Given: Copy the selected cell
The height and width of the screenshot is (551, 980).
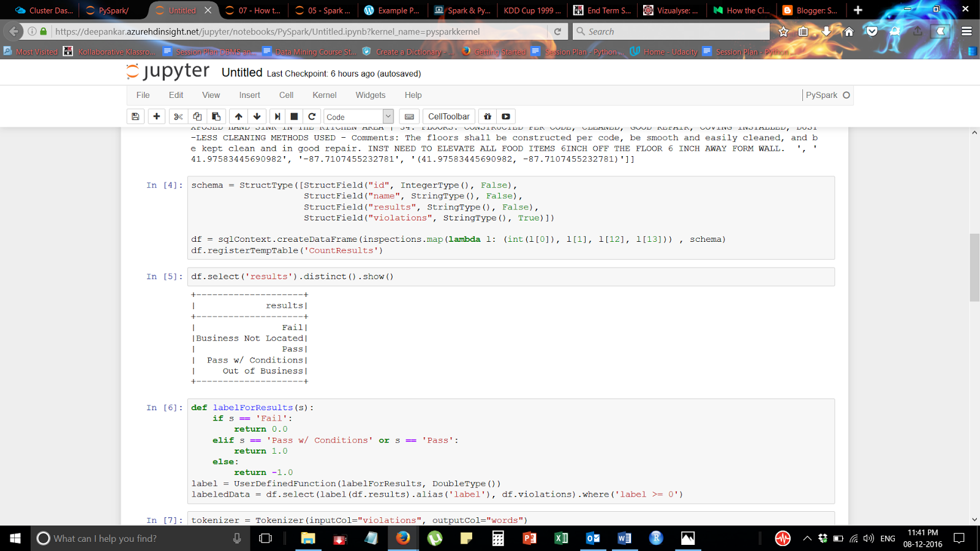Looking at the screenshot, I should click(197, 116).
